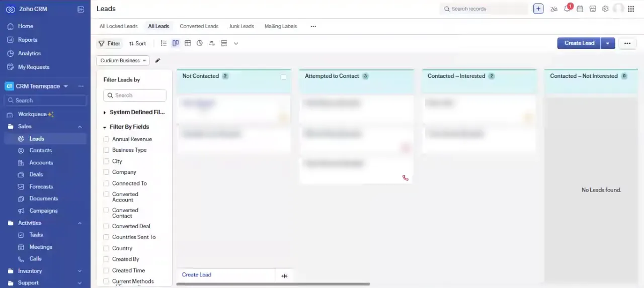Image resolution: width=644 pixels, height=288 pixels.
Task: Check the City filter
Action: (x=106, y=161)
